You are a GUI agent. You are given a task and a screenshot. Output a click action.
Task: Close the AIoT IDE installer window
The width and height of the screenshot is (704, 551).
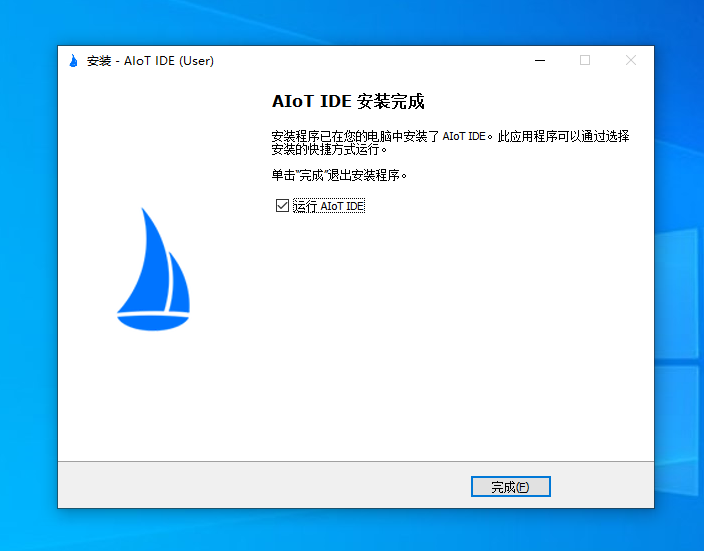(x=631, y=60)
